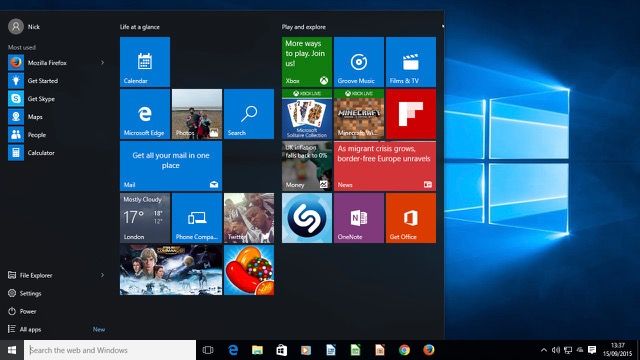Open the Calendar tile
This screenshot has height=360, width=640.
click(145, 62)
